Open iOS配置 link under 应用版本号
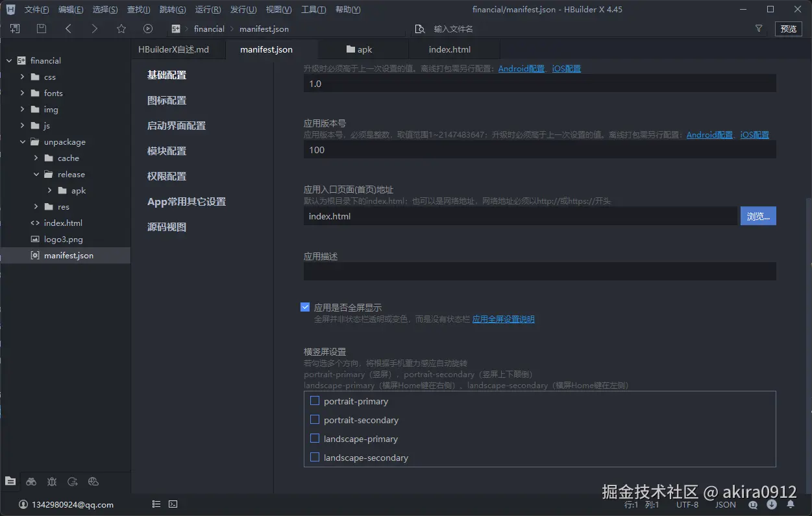Screen dimensions: 812x516 pyautogui.click(x=754, y=134)
